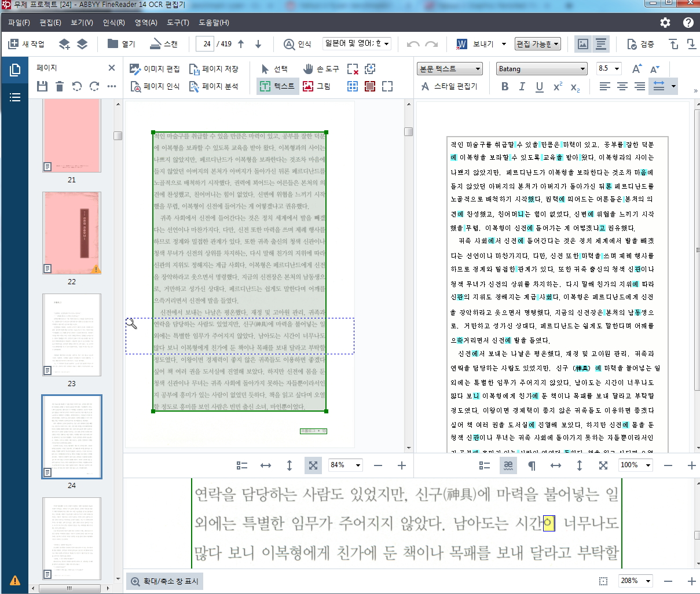
Task: Select the empty dashed recognition area tool
Action: [x=387, y=86]
